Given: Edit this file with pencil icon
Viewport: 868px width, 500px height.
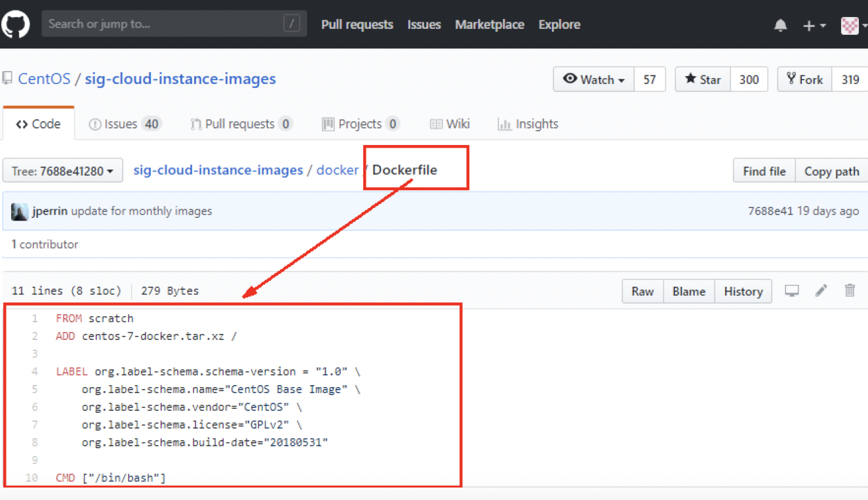Looking at the screenshot, I should [x=821, y=290].
